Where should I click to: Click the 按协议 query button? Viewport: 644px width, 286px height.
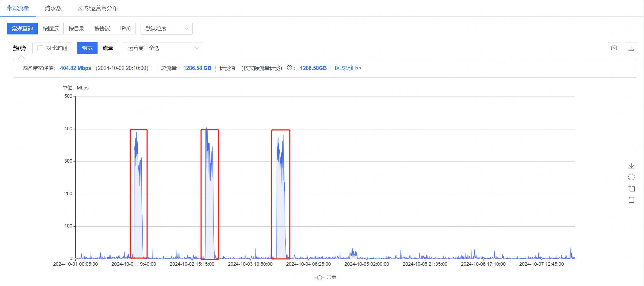[x=102, y=29]
